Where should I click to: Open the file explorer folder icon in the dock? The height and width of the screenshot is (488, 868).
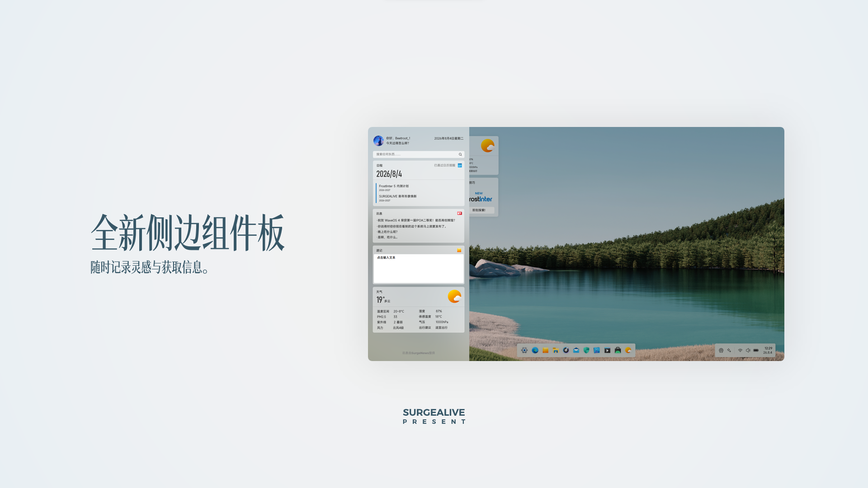[556, 350]
